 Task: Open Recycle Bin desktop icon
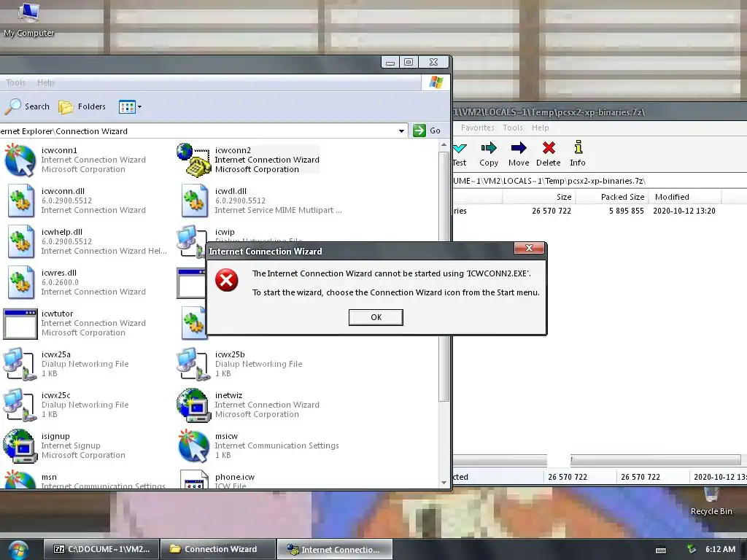tap(711, 502)
